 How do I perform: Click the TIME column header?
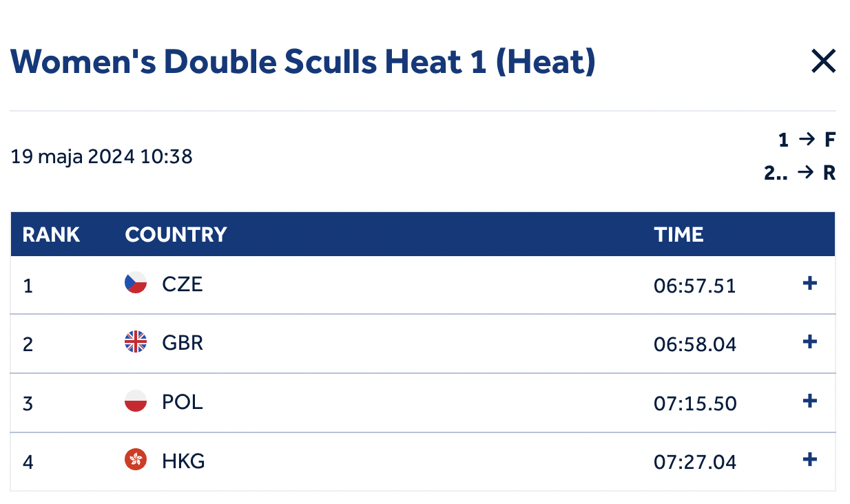[678, 235]
